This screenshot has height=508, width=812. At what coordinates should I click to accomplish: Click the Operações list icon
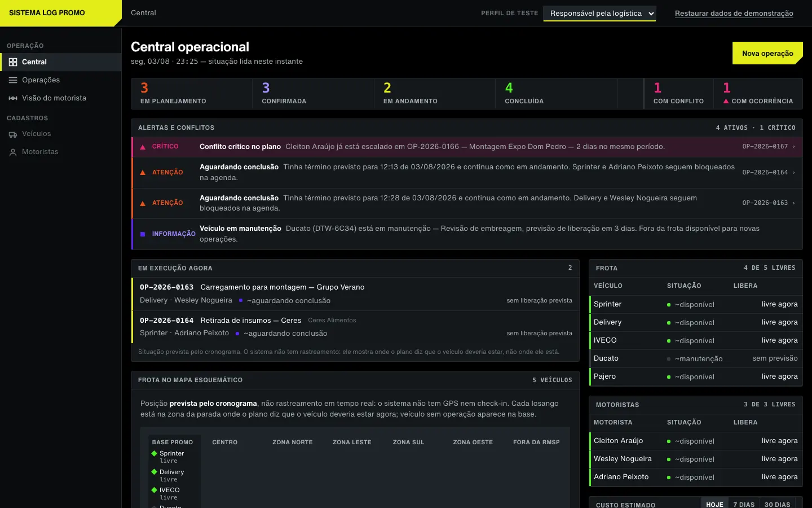point(13,80)
